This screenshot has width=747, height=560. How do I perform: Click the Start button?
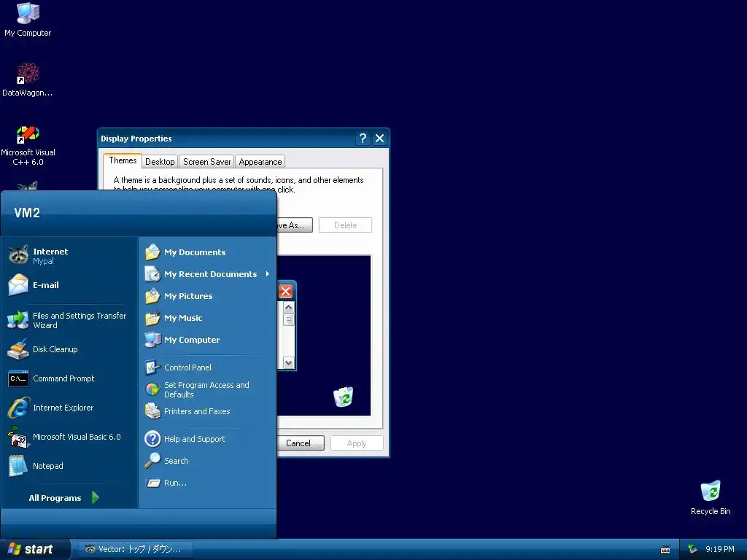click(x=35, y=549)
